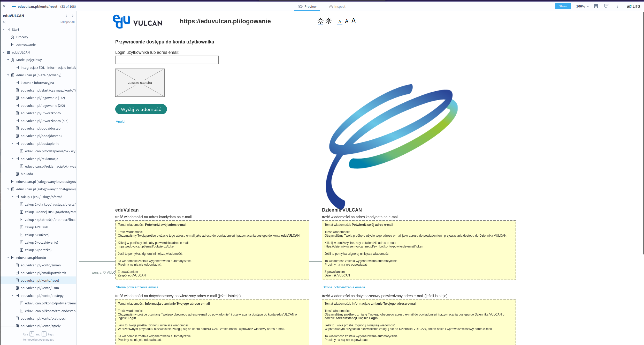The height and width of the screenshot is (345, 644).
Task: Select the normal contrast sun icon
Action: click(x=320, y=21)
